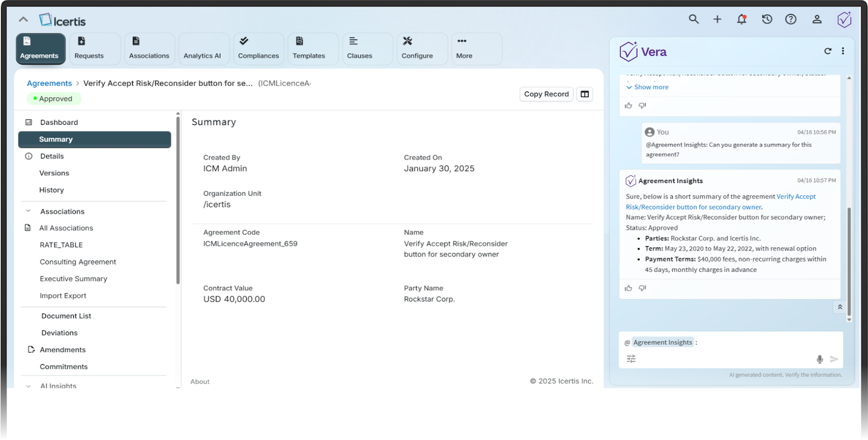Open the Requests tile
The image size is (868, 440).
pyautogui.click(x=95, y=48)
